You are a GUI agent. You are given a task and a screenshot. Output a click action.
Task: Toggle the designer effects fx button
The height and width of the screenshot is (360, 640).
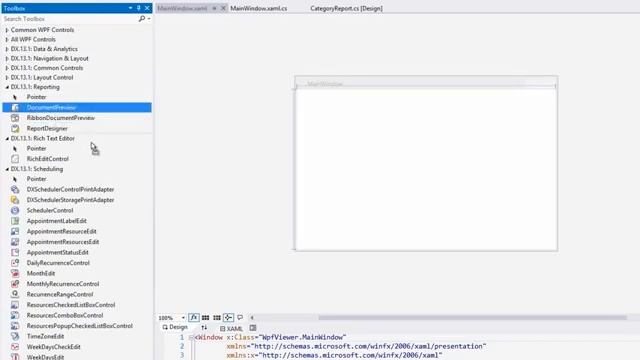pyautogui.click(x=194, y=318)
